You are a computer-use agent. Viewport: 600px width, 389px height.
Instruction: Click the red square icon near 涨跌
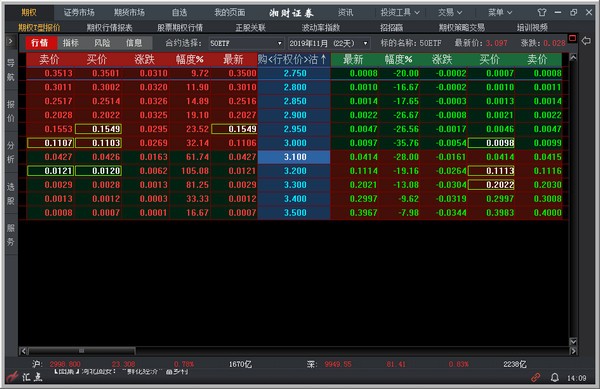[572, 38]
